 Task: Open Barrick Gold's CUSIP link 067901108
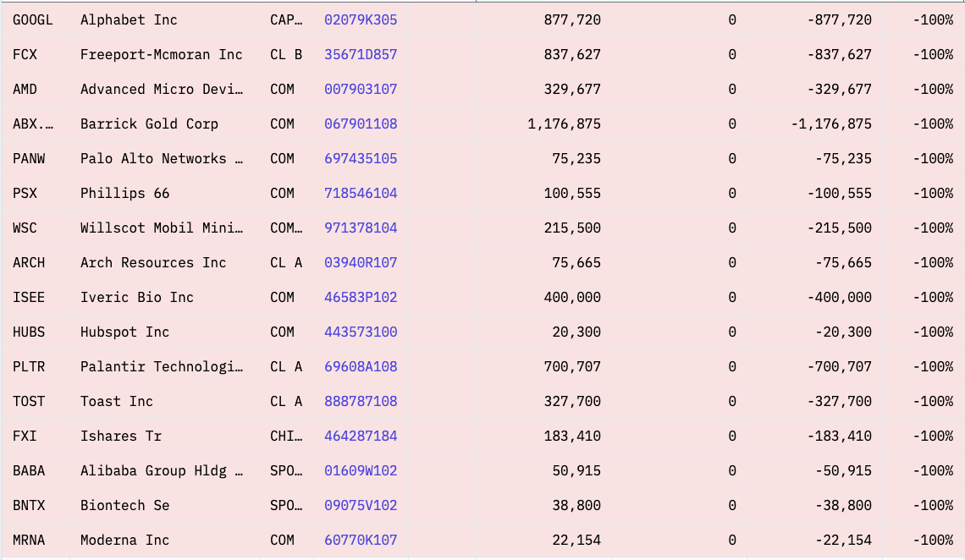pyautogui.click(x=361, y=124)
